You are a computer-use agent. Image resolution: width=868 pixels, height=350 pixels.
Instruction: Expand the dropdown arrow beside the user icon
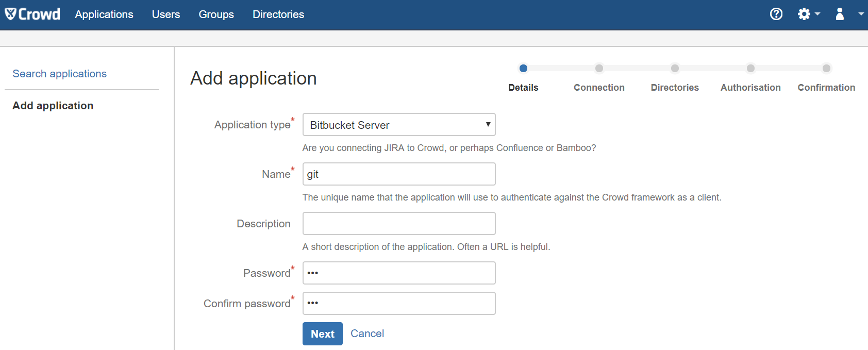(x=860, y=14)
